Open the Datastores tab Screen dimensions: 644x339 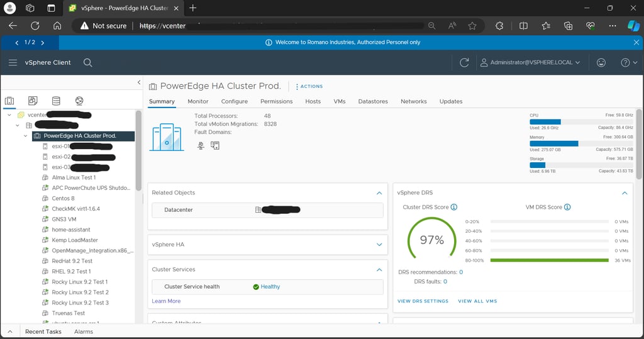pos(372,101)
